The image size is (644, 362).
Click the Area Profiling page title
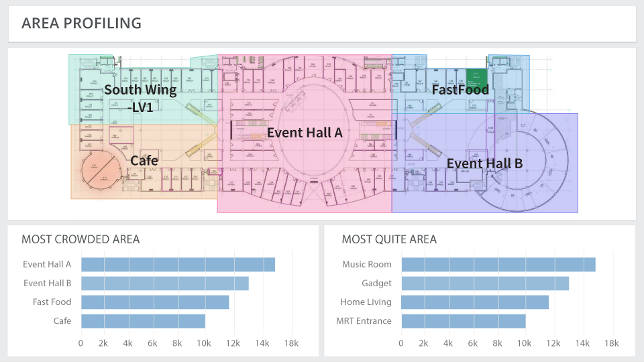[x=81, y=23]
